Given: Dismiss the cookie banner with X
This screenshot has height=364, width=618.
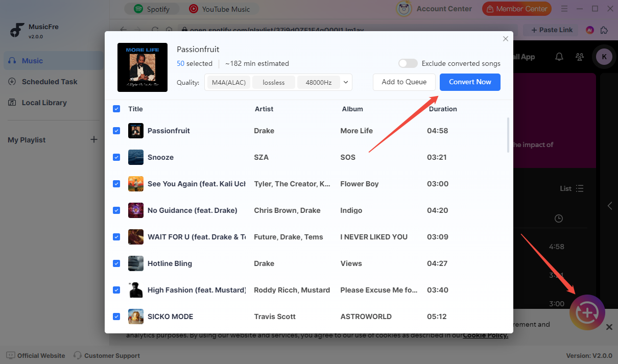Looking at the screenshot, I should (609, 327).
